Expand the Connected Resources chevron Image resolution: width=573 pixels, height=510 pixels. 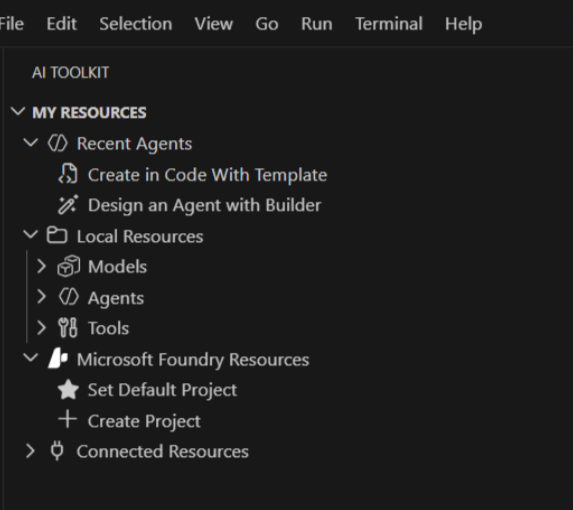click(x=31, y=451)
